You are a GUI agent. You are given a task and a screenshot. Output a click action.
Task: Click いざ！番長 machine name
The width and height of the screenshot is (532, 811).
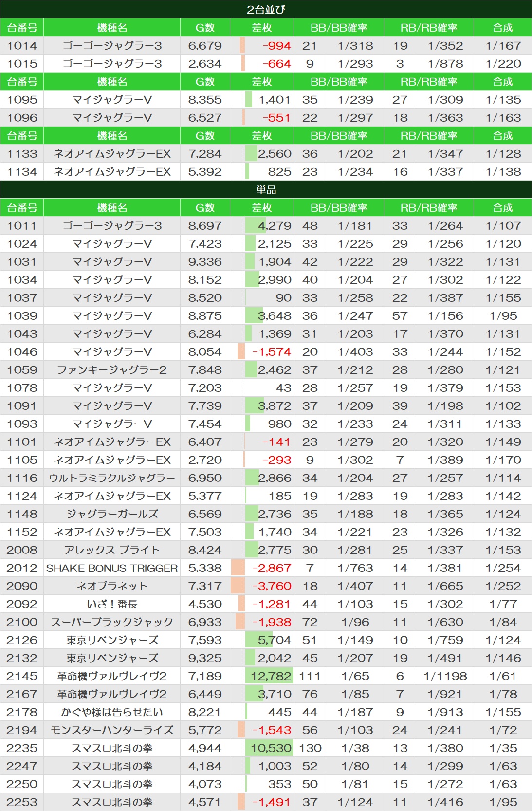[112, 604]
